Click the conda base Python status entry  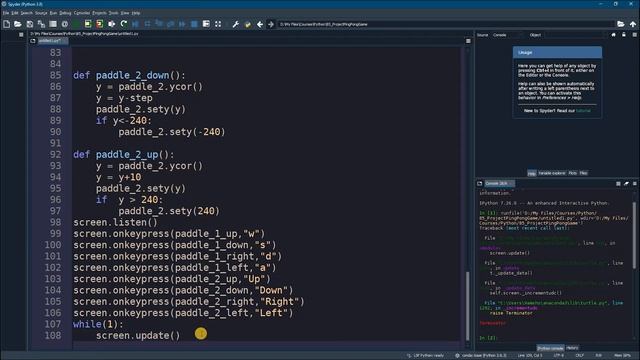pos(481,356)
